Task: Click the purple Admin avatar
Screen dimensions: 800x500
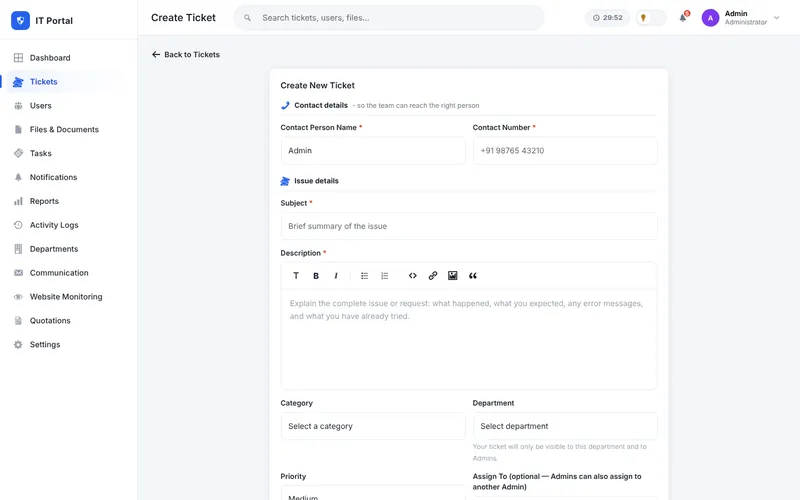Action: [x=710, y=18]
